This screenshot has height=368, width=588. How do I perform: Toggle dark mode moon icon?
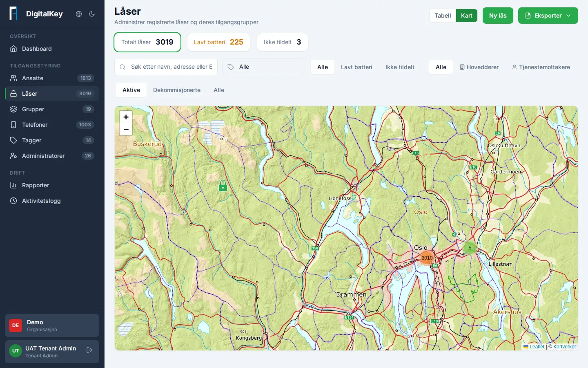[92, 14]
